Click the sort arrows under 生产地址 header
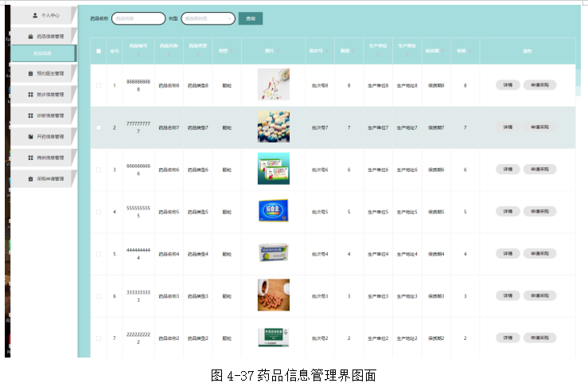 point(407,55)
